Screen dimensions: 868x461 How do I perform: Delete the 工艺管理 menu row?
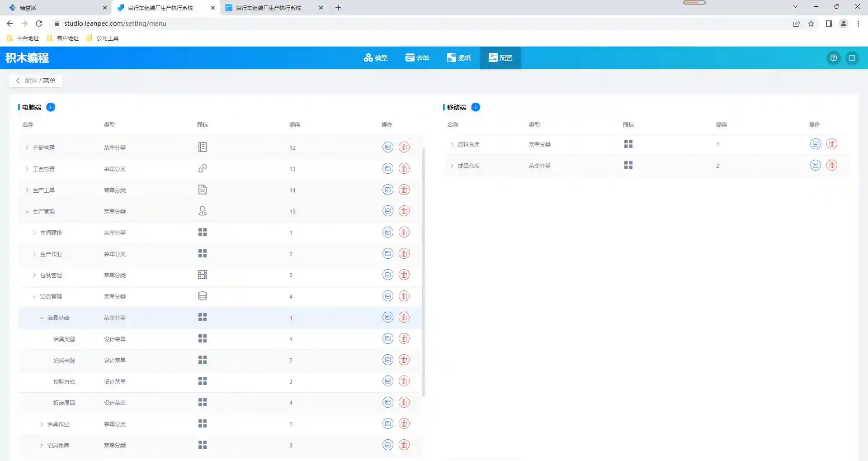click(404, 169)
